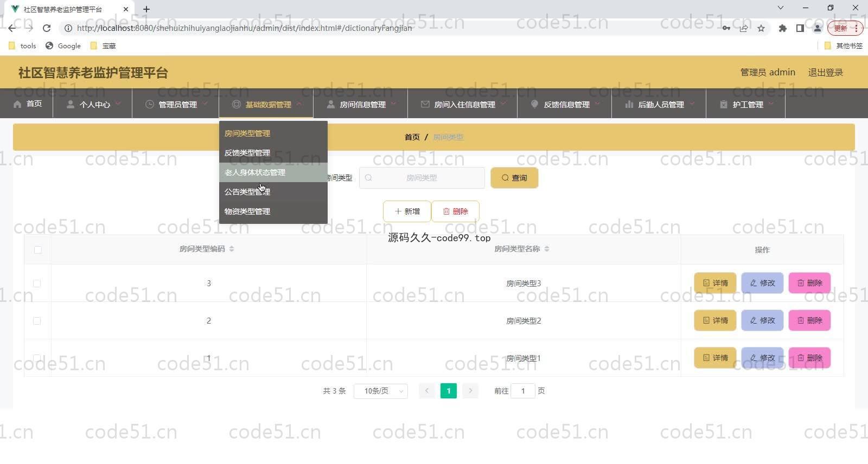Open a new browser tab with plus icon
868x464 pixels.
tap(146, 9)
